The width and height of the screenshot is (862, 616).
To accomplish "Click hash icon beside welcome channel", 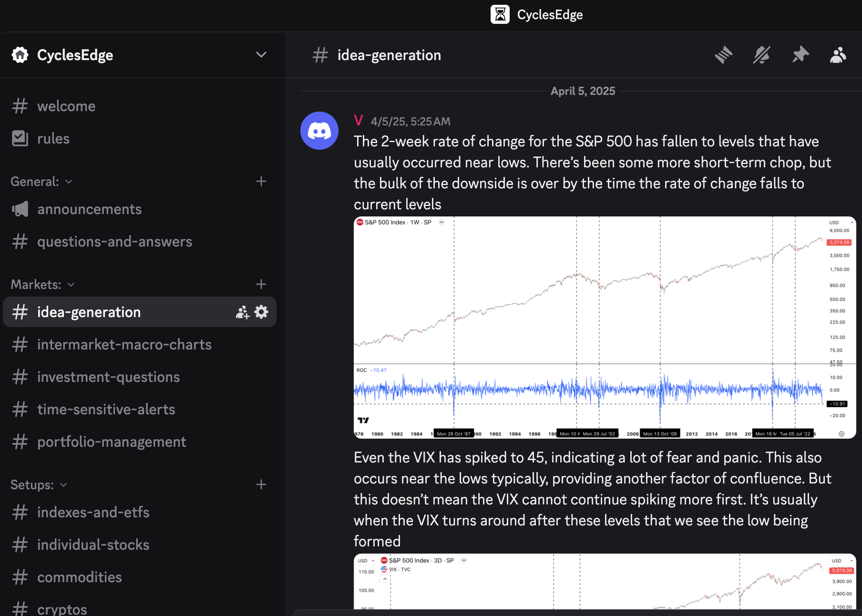I will pos(20,106).
